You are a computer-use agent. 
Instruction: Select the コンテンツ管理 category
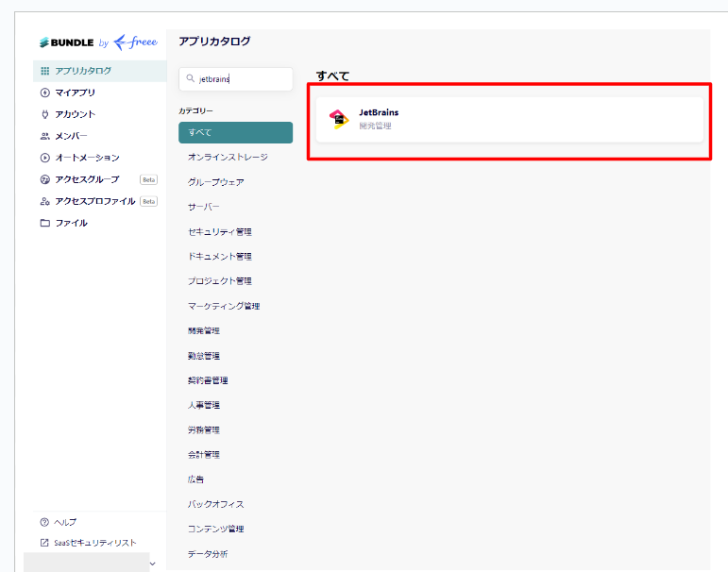(x=215, y=529)
